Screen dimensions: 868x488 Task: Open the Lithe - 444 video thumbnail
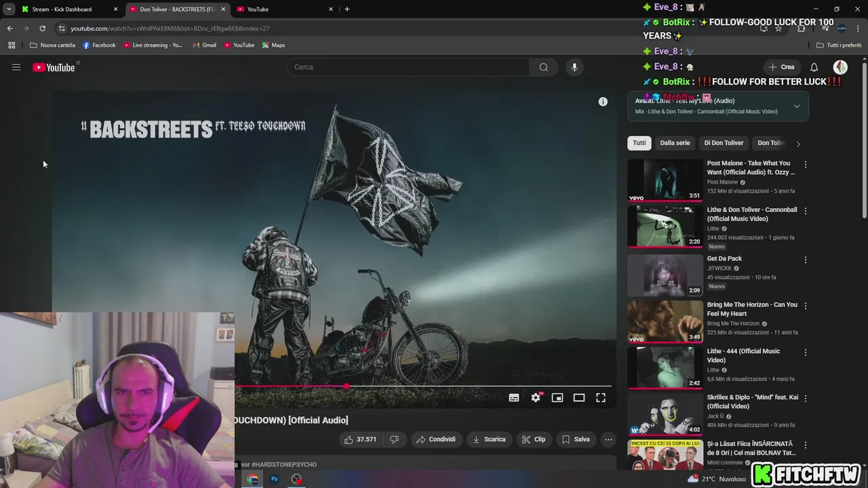coord(665,368)
